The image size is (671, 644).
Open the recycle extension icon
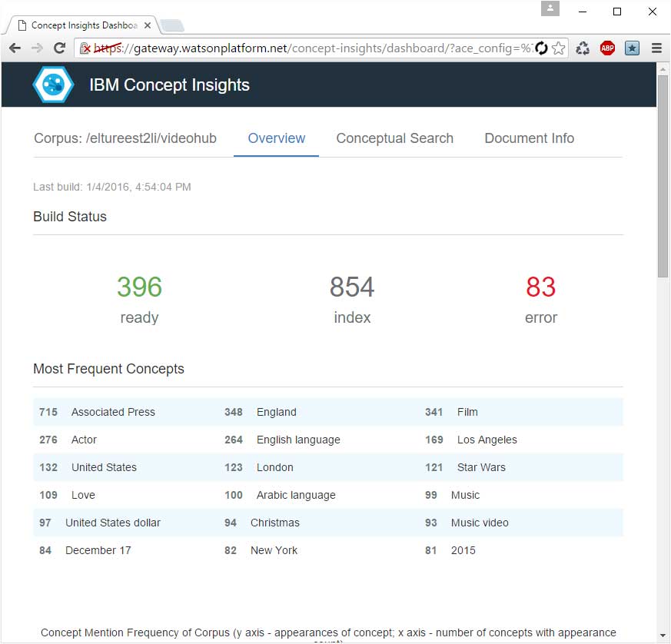[583, 48]
